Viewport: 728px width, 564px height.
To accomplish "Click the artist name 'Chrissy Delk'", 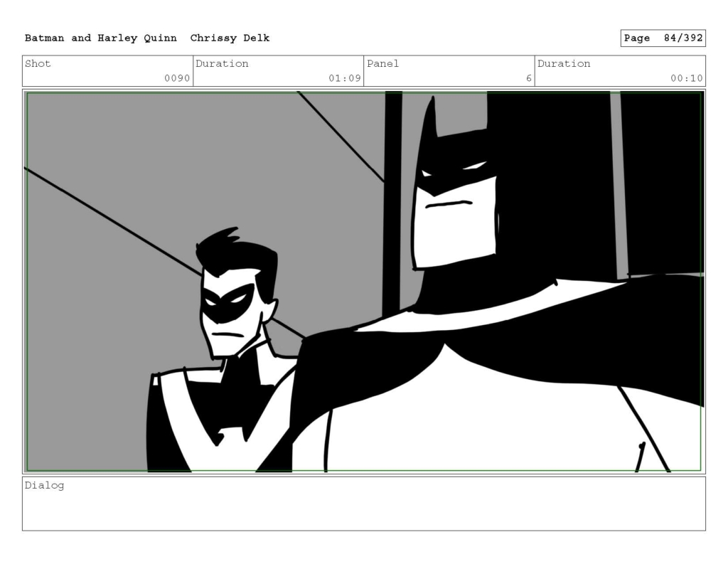I will pos(230,38).
